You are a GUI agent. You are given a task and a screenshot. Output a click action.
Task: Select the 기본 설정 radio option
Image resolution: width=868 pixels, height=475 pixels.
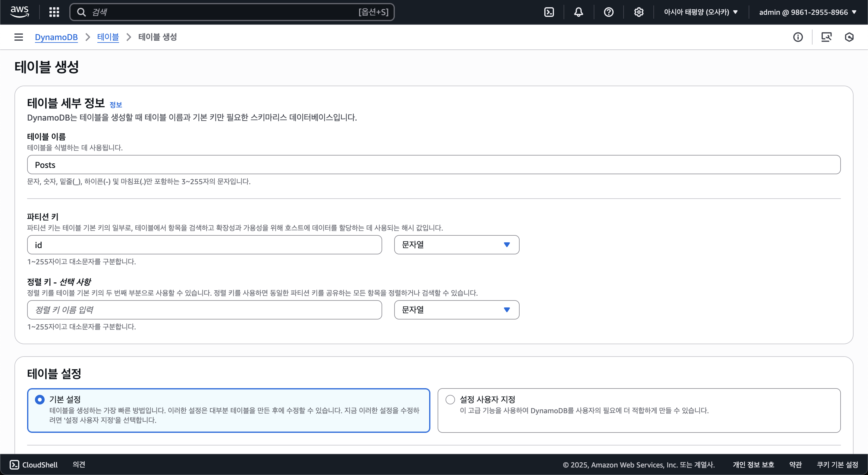(x=40, y=400)
